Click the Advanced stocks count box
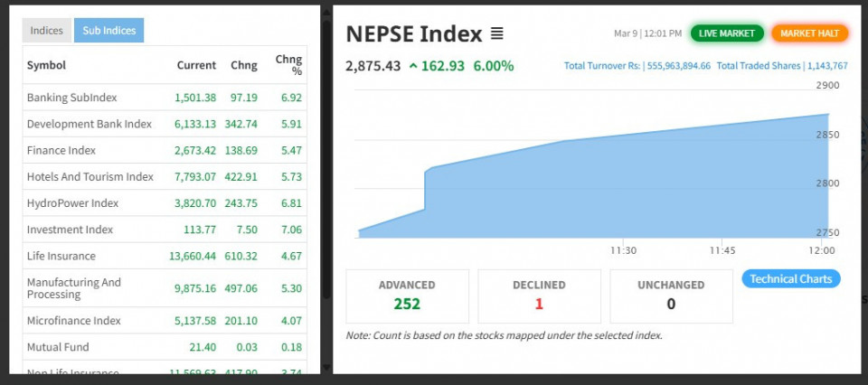Viewport: 868px width, 385px height. (407, 296)
